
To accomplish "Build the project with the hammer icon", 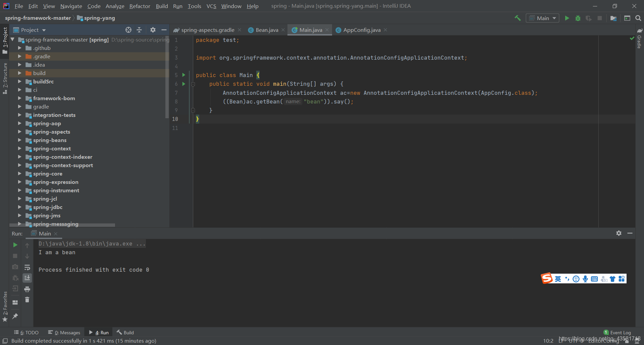I will (x=518, y=18).
